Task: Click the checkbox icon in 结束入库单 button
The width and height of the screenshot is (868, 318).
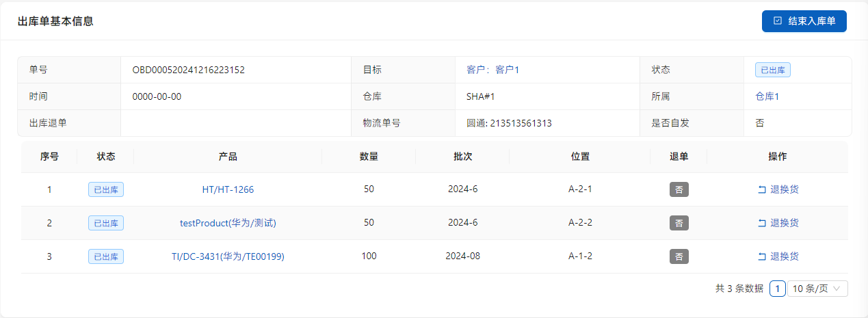Action: pos(778,21)
